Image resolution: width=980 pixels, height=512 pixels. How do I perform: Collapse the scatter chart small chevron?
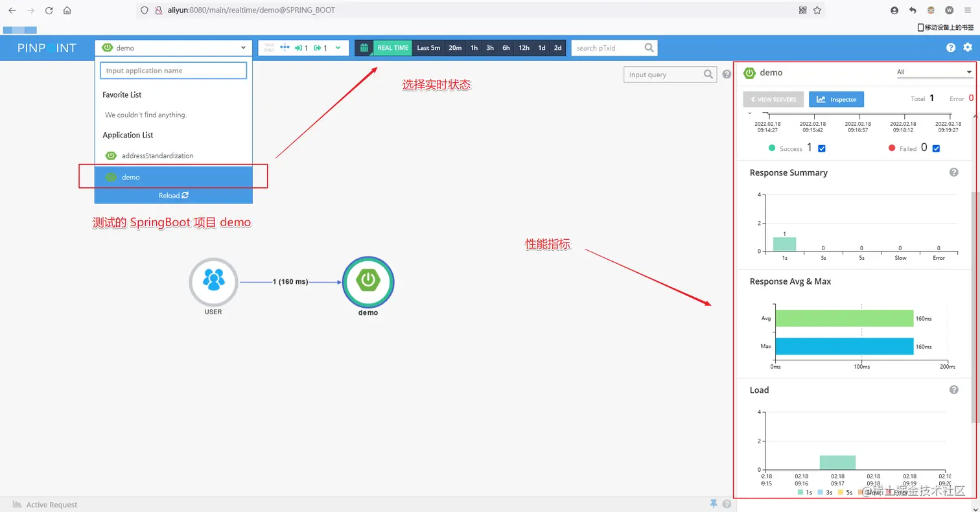click(750, 113)
